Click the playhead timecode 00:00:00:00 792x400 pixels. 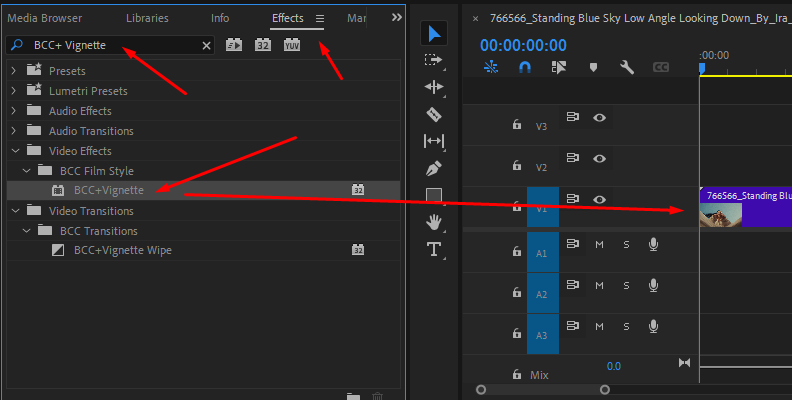click(523, 45)
